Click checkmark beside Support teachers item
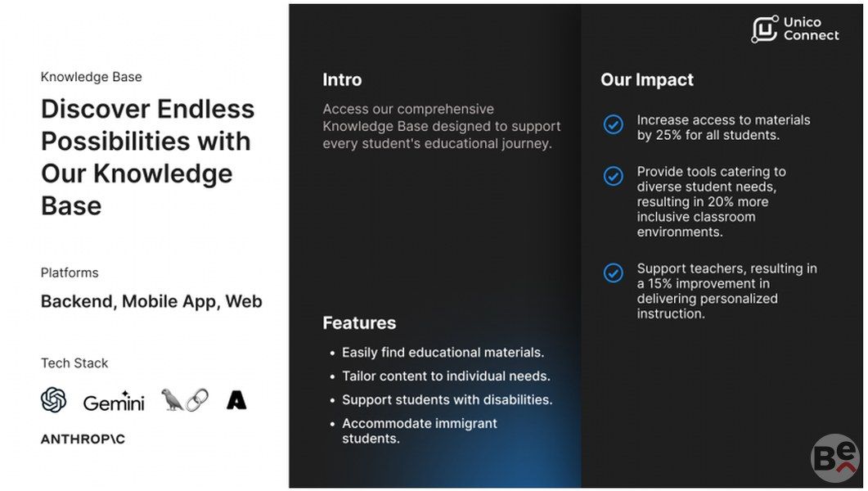868x491 pixels. pos(613,273)
